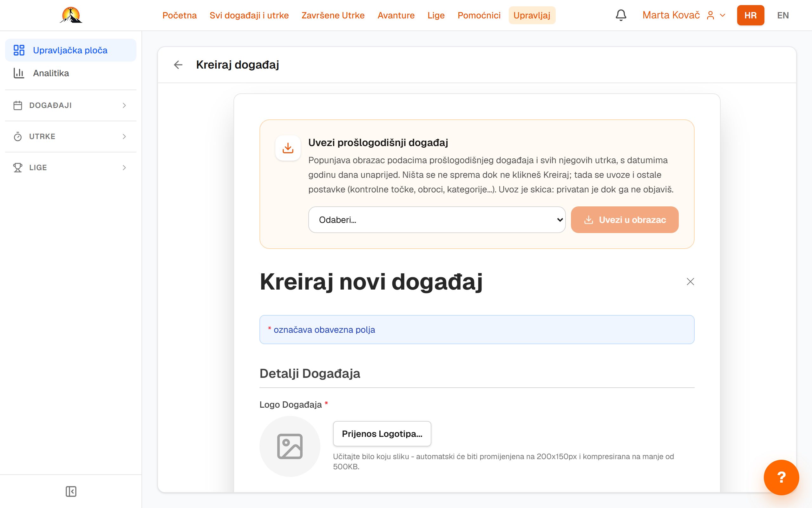The image size is (812, 508).
Task: Click the Logo Događaja label
Action: point(291,404)
